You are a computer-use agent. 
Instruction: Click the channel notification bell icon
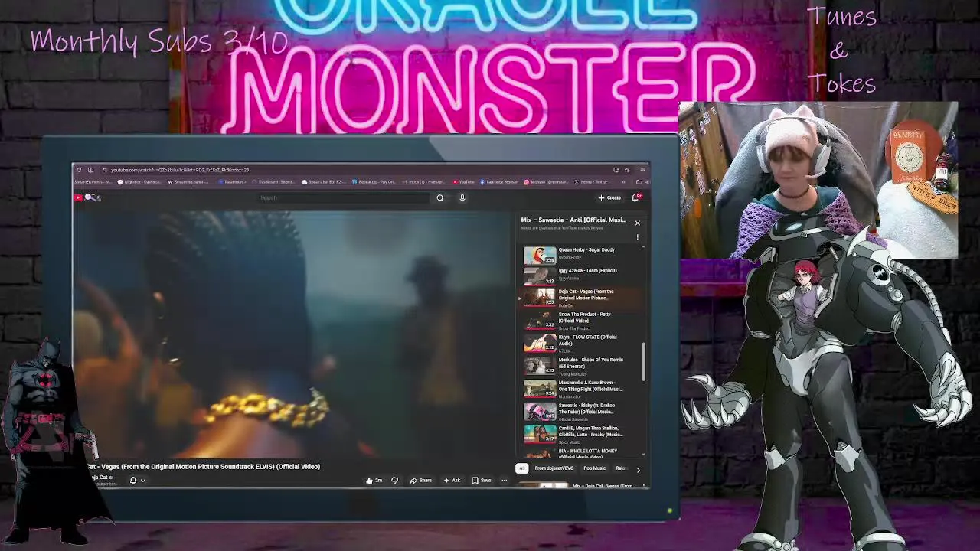tap(132, 481)
